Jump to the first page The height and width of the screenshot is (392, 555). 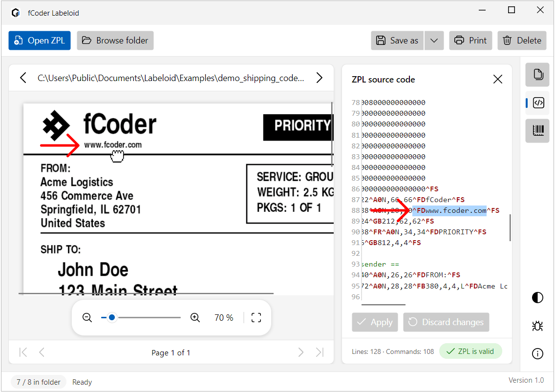(x=23, y=352)
